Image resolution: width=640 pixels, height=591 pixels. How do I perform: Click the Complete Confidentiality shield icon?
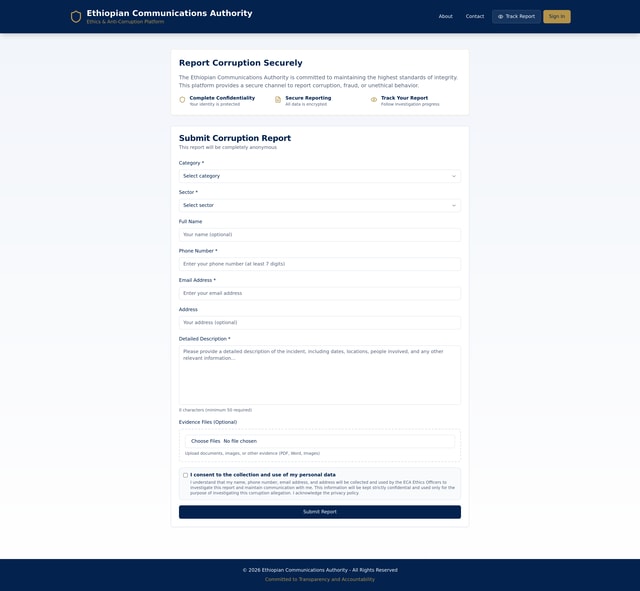pyautogui.click(x=183, y=100)
